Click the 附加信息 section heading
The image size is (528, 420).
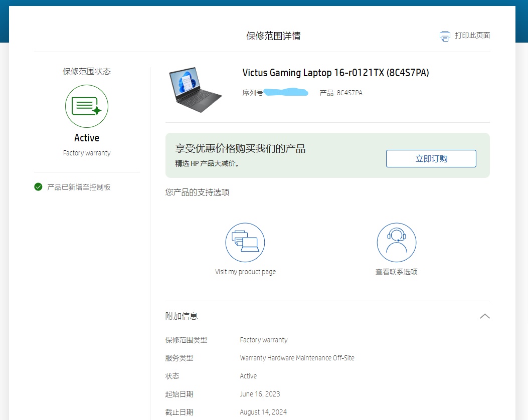[182, 316]
